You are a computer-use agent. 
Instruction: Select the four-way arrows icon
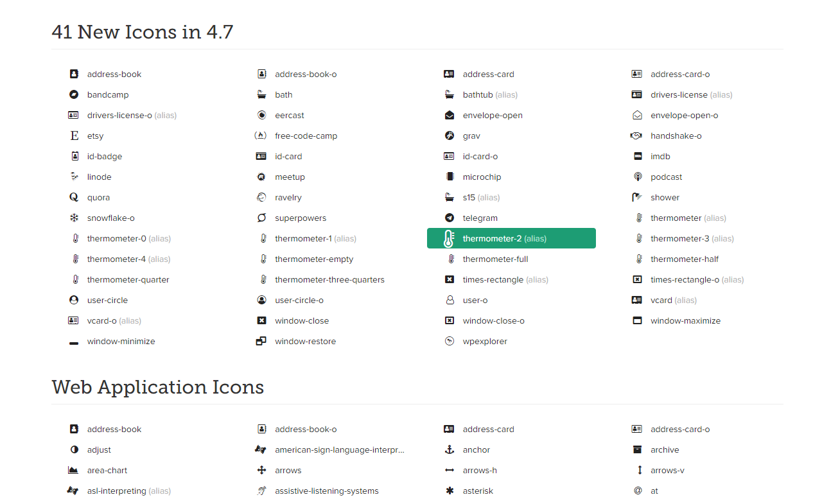(261, 471)
